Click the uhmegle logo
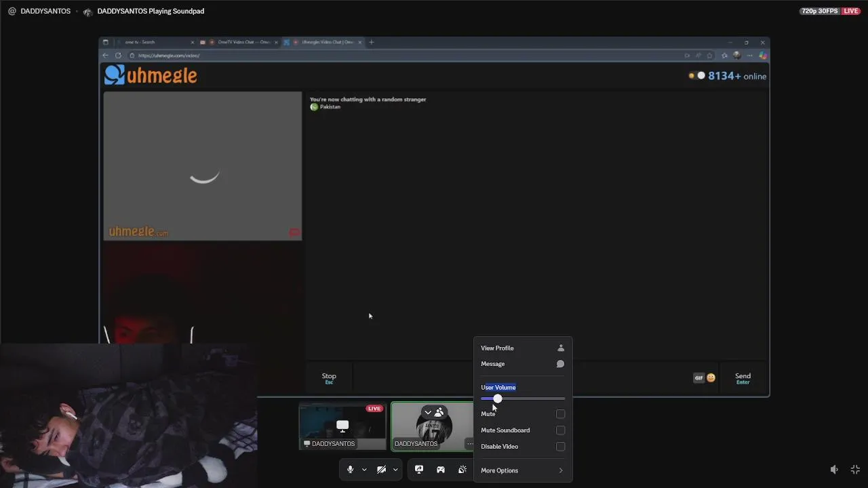The image size is (868, 488). tap(151, 75)
